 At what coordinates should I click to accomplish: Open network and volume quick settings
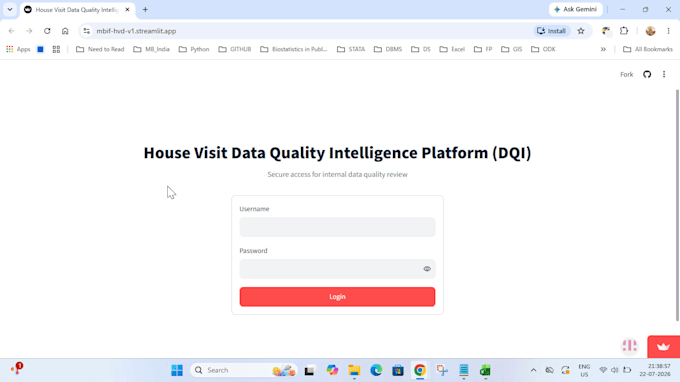tap(615, 370)
